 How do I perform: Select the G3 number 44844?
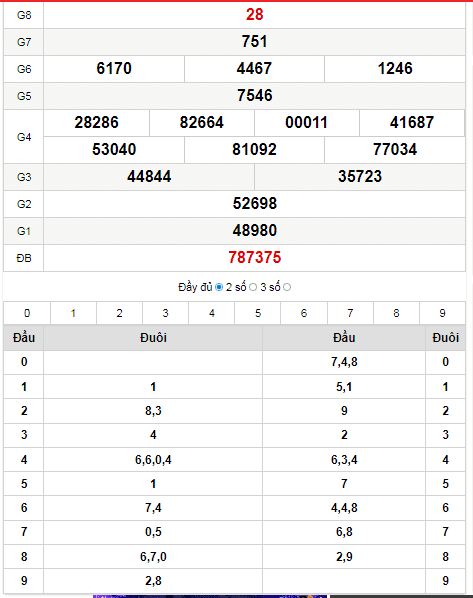coord(149,177)
